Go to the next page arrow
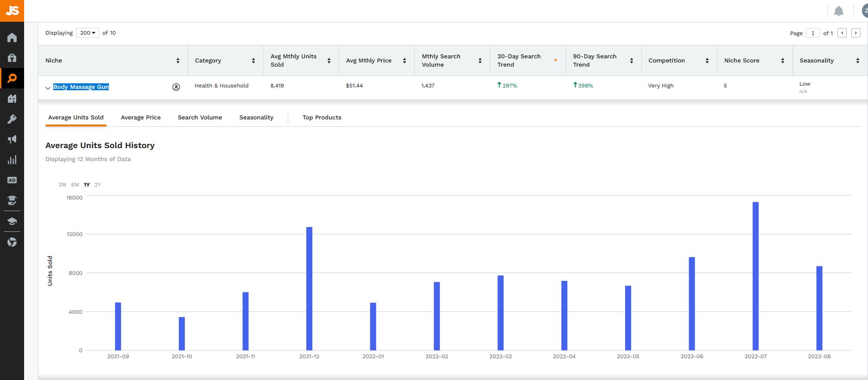The height and width of the screenshot is (380, 868). click(856, 33)
